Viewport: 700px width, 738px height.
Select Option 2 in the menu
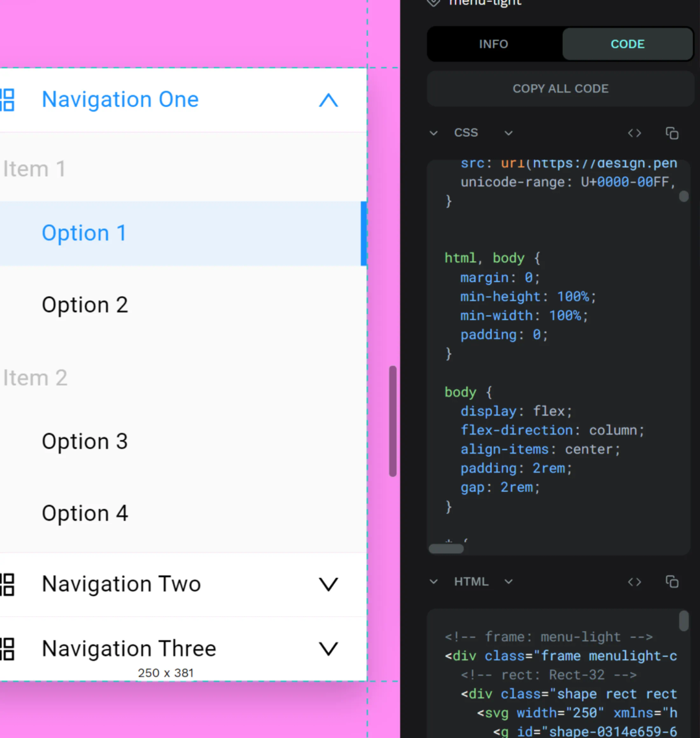pos(85,305)
